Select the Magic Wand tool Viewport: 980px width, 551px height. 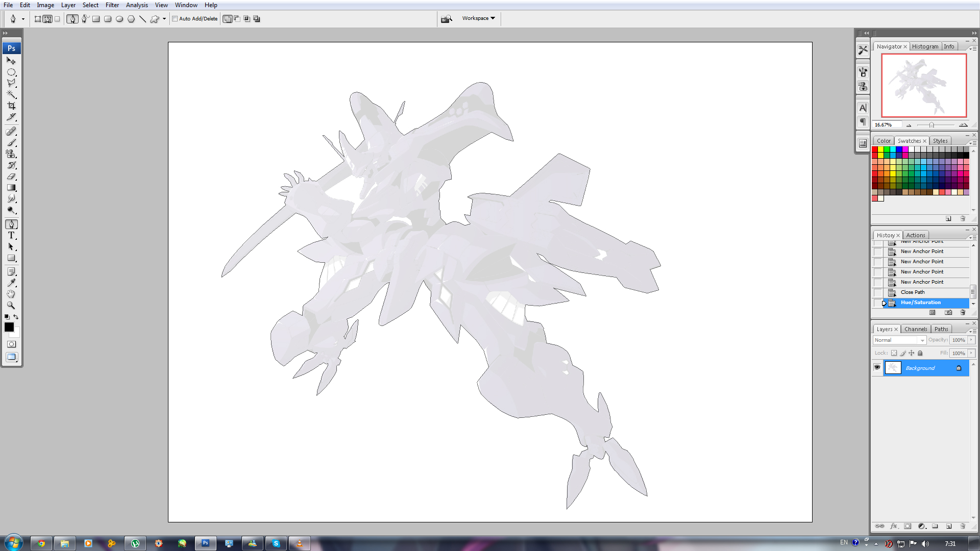[11, 94]
